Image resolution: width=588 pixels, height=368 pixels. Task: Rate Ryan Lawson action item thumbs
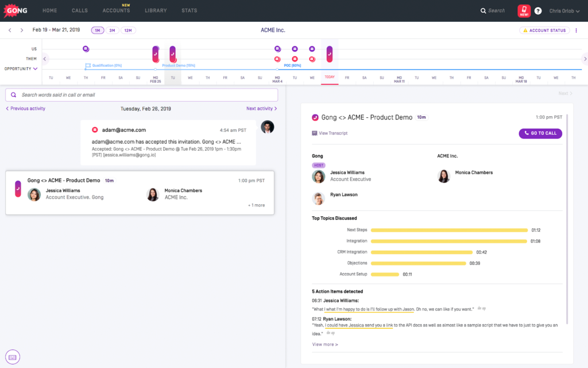[330, 333]
